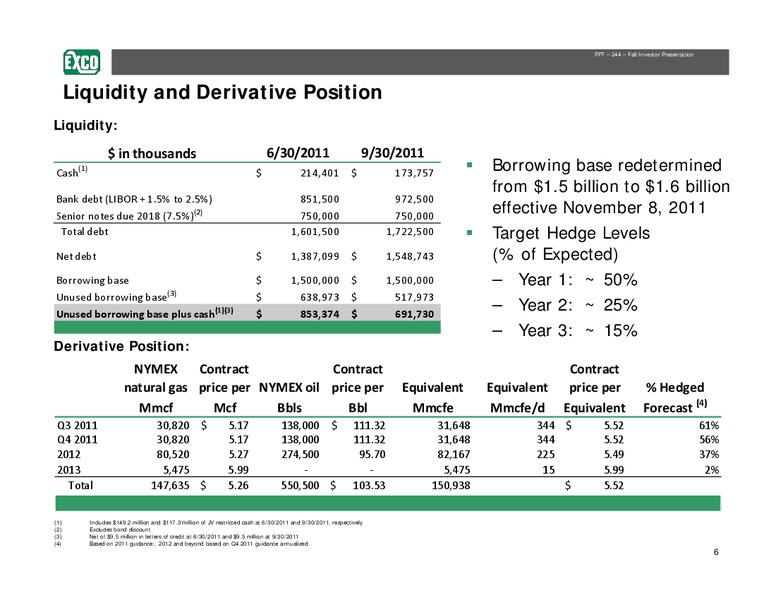This screenshot has height=600, width=776.
Task: Click the 2012 oil price 95.70
Action: coord(372,455)
